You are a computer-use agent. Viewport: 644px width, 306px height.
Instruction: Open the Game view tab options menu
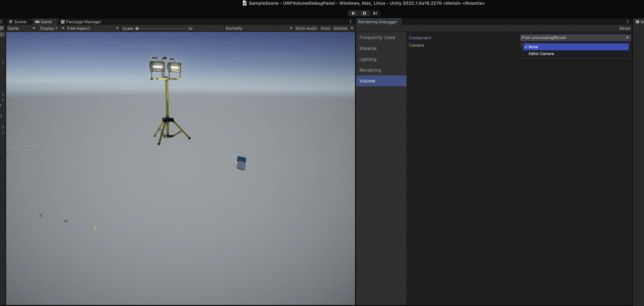click(x=350, y=22)
